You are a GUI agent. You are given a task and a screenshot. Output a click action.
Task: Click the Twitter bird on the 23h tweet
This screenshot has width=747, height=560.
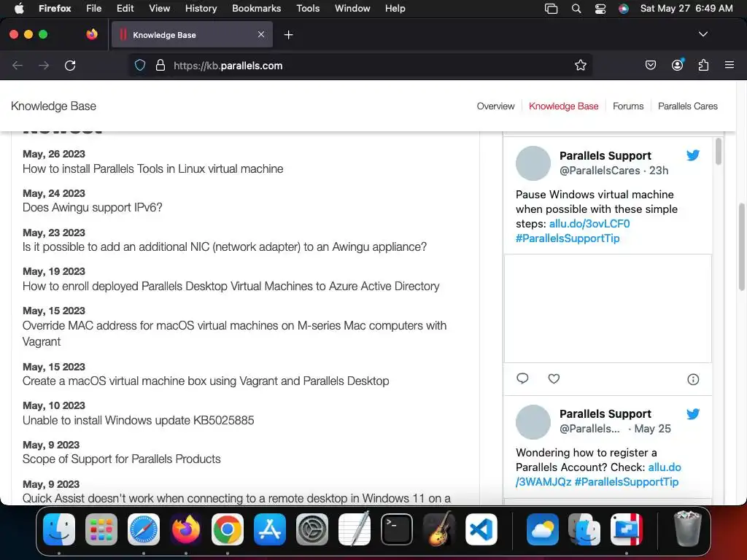[693, 155]
